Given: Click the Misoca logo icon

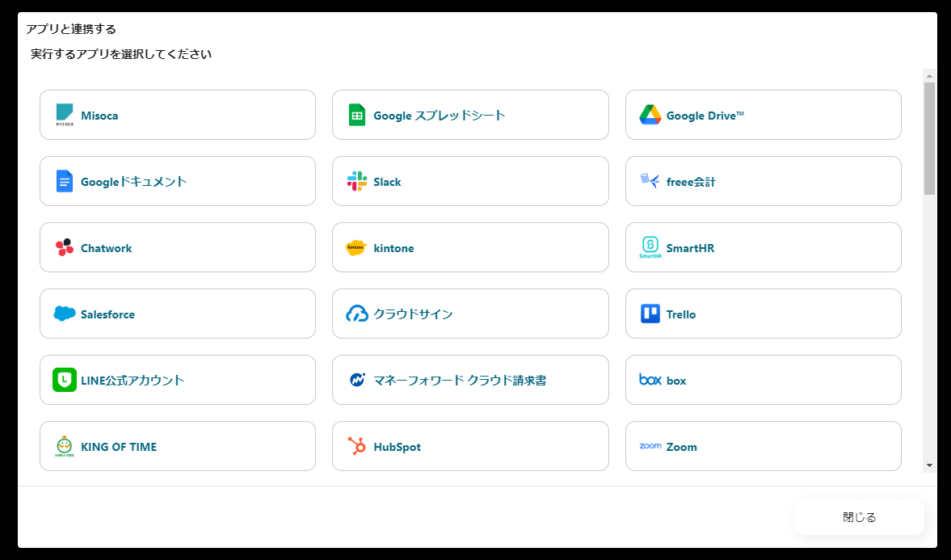Looking at the screenshot, I should (x=65, y=115).
